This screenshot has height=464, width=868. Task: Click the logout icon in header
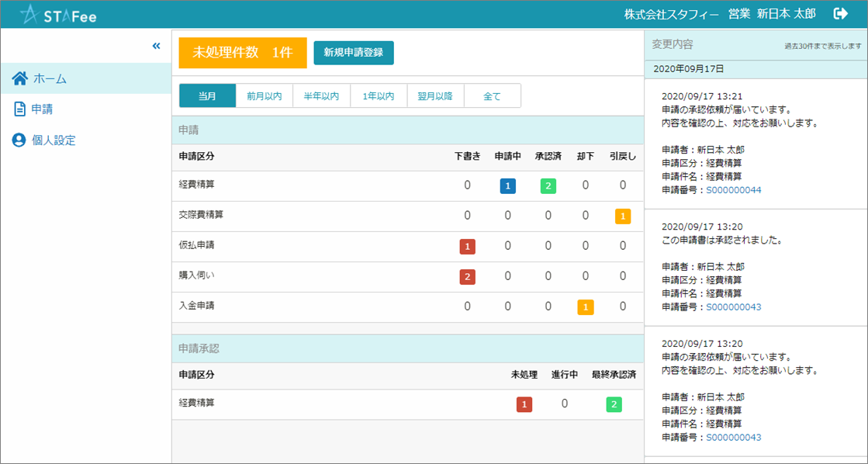coord(840,13)
